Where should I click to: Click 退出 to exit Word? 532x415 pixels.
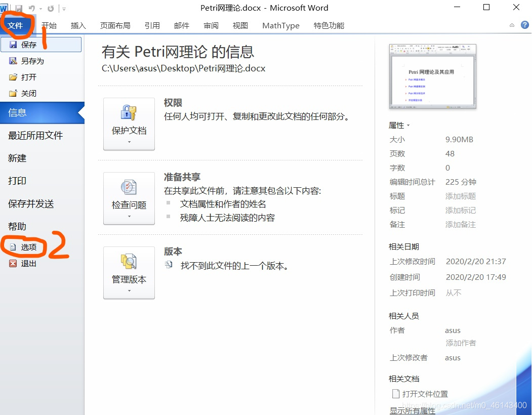point(23,263)
